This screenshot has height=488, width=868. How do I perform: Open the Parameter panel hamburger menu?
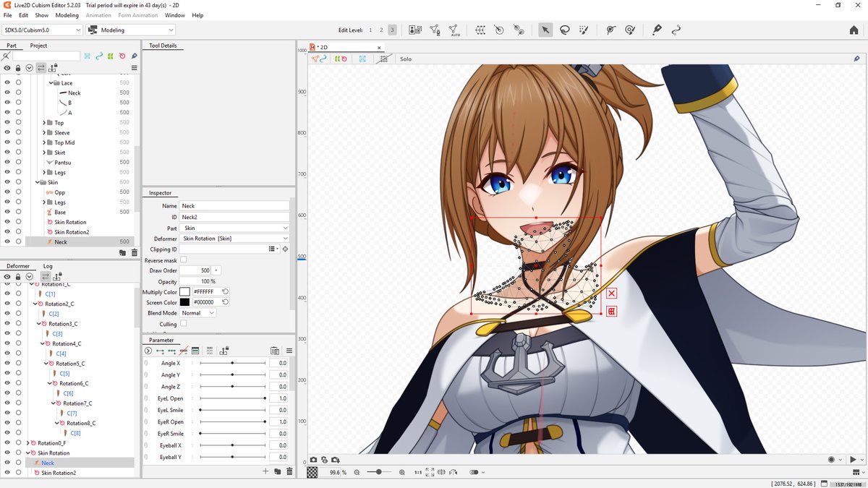click(x=289, y=351)
